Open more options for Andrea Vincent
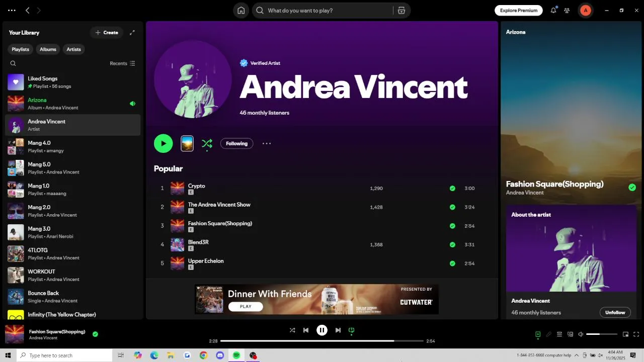The image size is (644, 362). pyautogui.click(x=267, y=143)
